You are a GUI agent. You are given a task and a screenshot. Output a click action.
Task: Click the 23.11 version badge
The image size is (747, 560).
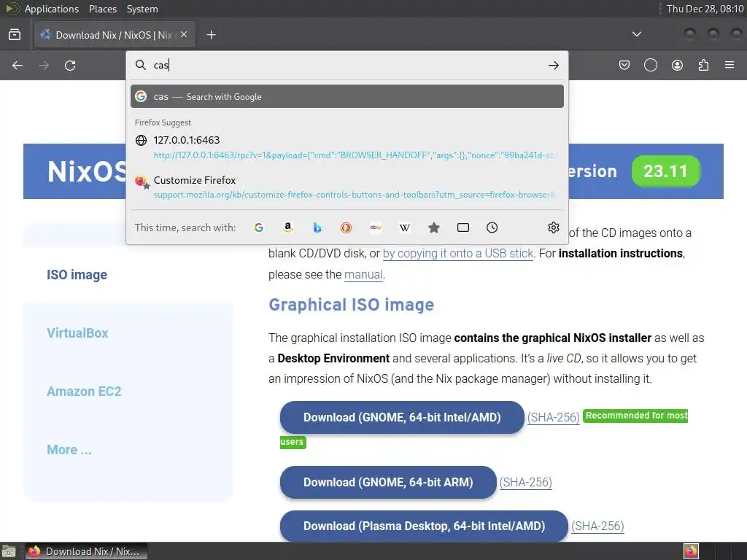(x=665, y=171)
